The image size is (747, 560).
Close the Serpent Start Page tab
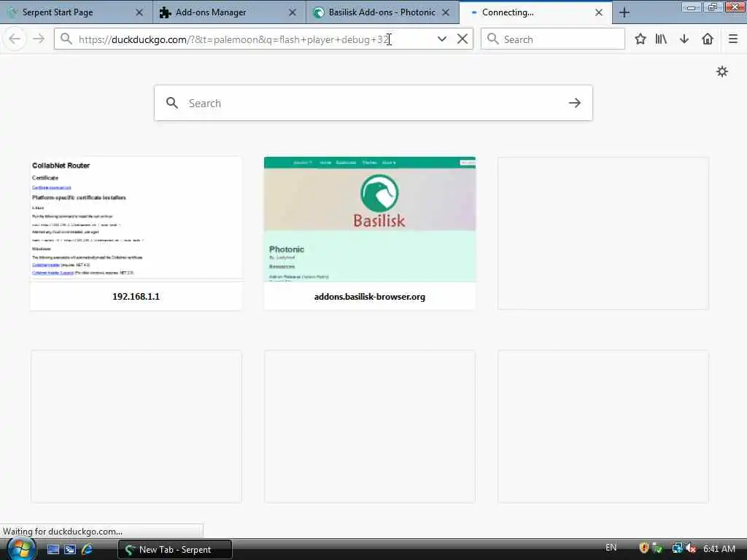139,12
